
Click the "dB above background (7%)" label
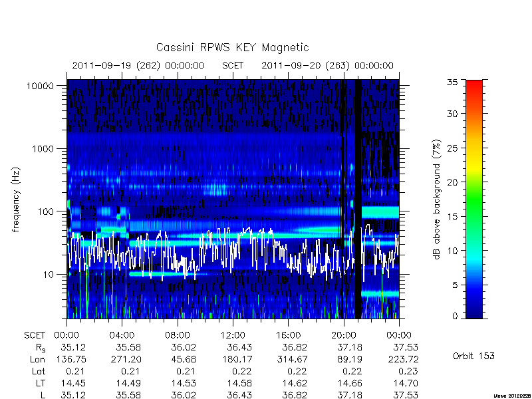click(437, 199)
